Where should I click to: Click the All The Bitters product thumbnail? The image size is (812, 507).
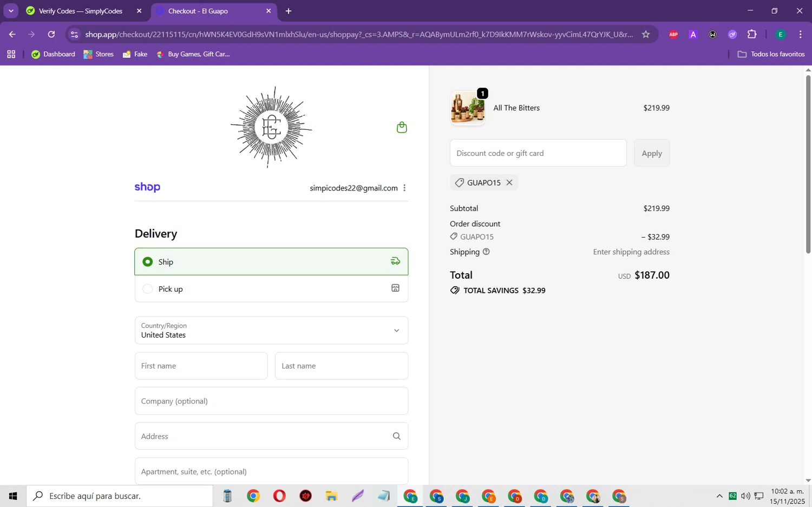[468, 108]
